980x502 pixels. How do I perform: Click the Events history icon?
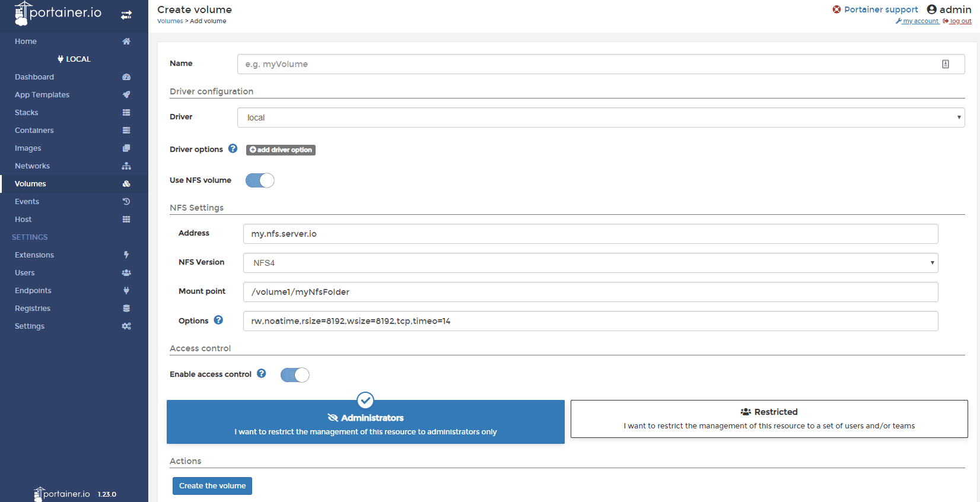coord(126,202)
